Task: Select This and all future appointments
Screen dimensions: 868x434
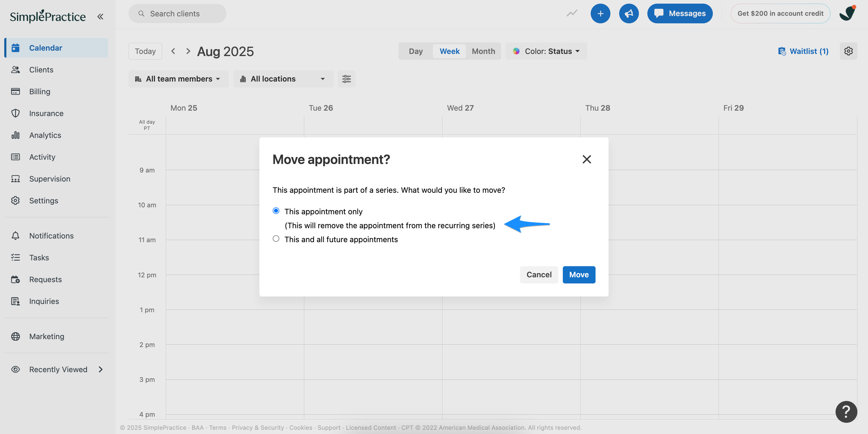Action: pos(276,239)
